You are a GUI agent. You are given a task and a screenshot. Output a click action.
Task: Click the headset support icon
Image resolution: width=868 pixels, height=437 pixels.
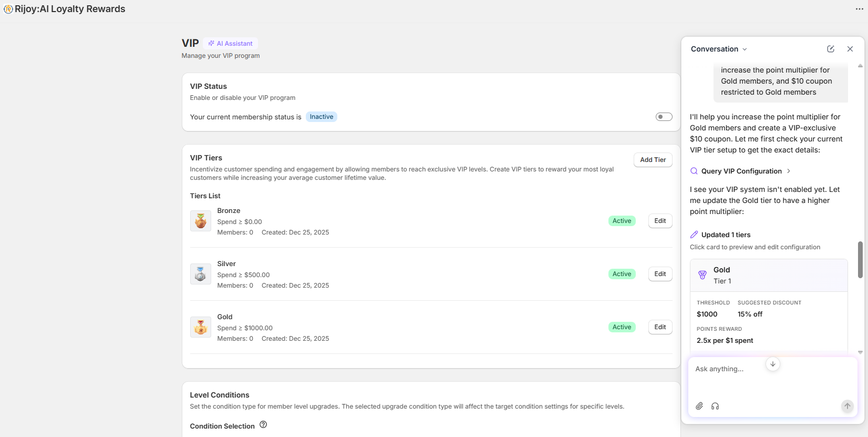tap(715, 406)
